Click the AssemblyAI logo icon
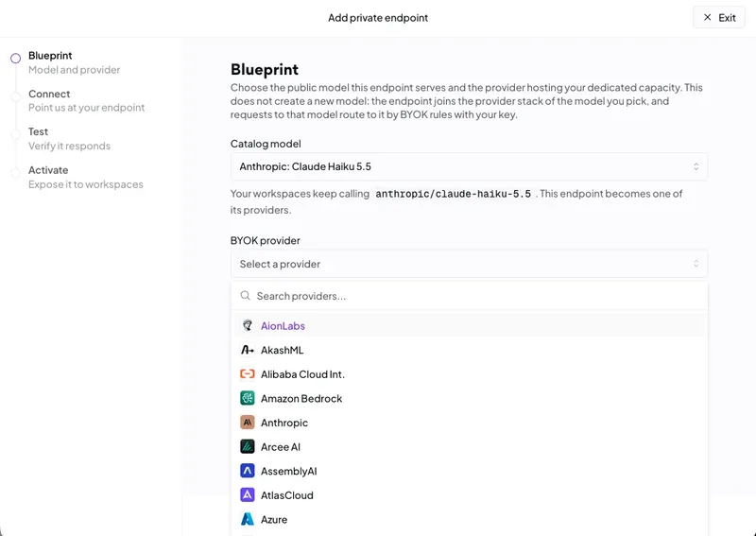 [248, 471]
